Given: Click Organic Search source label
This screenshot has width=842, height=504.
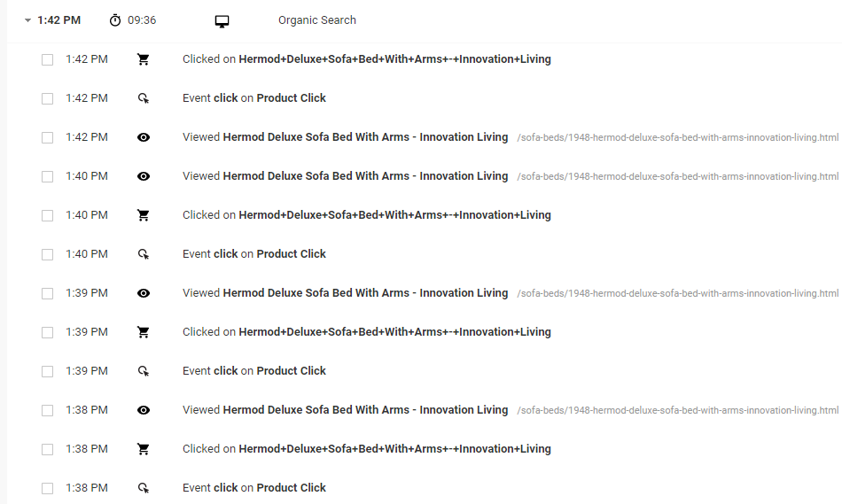Looking at the screenshot, I should 316,20.
